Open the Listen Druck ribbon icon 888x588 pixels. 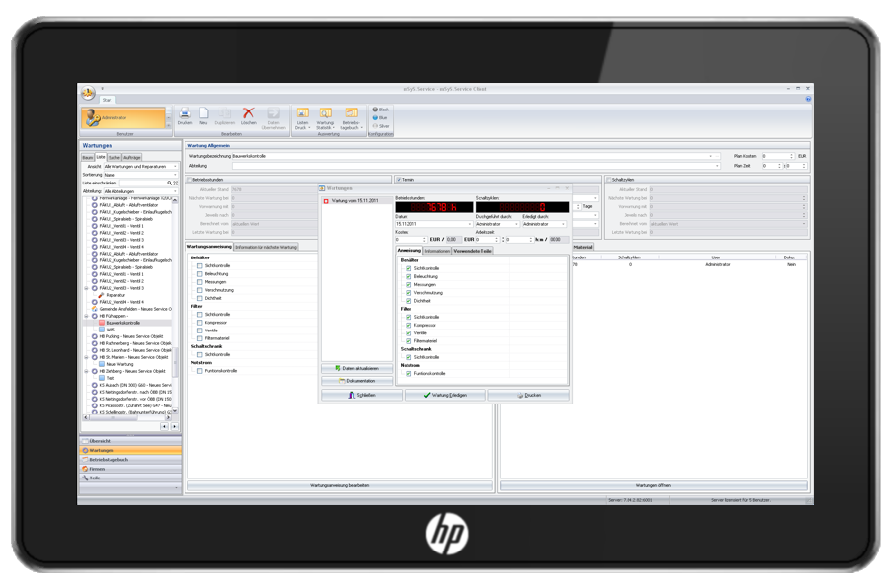[302, 114]
